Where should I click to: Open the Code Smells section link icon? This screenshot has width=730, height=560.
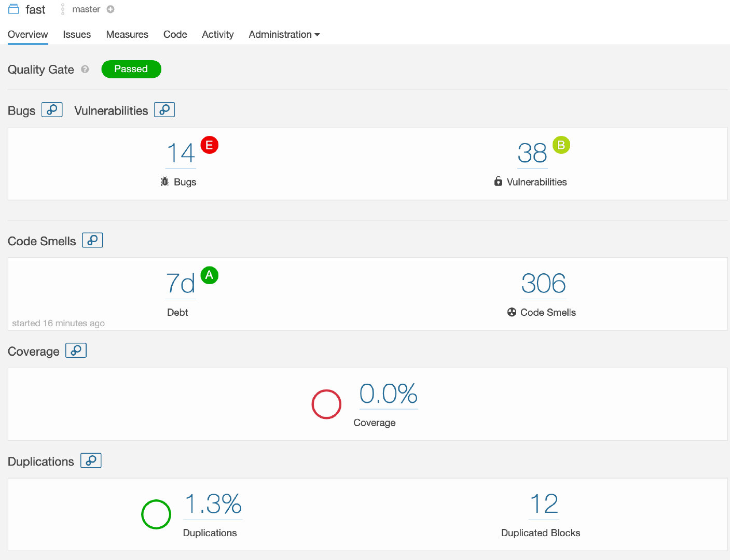pos(92,241)
